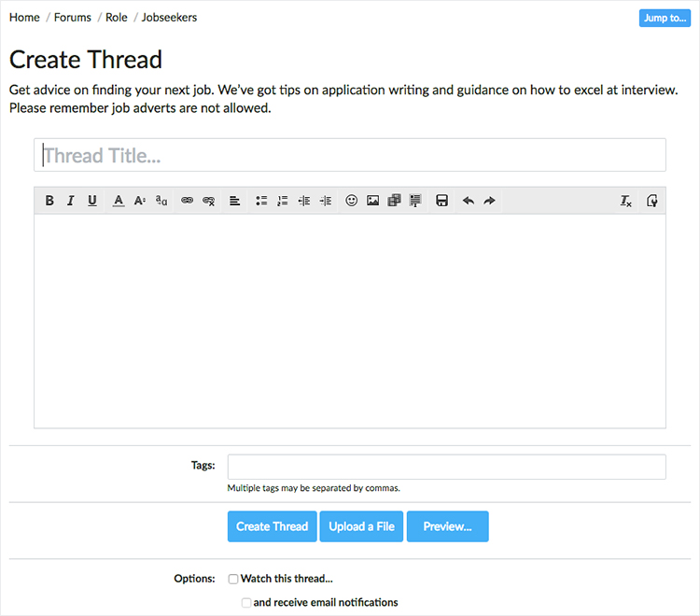Click into the Thread Title field
Image resolution: width=700 pixels, height=616 pixels.
[x=350, y=155]
